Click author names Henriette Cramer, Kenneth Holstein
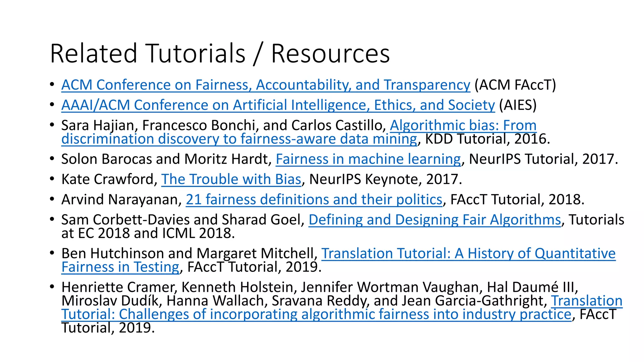The height and width of the screenshot is (362, 644). 177,287
